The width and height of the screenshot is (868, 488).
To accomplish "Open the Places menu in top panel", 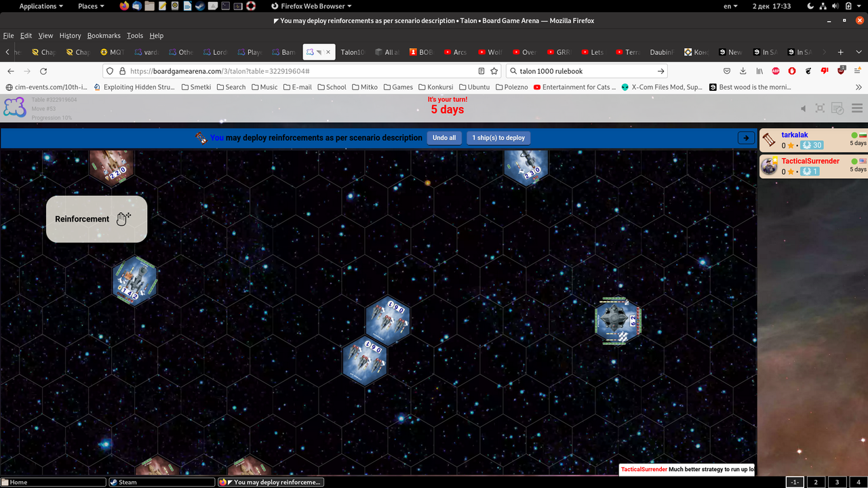I will [91, 6].
